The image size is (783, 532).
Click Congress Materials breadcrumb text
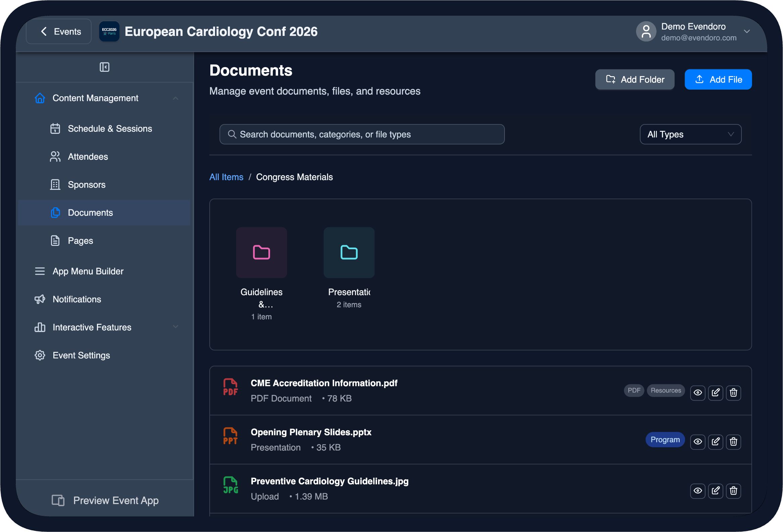295,177
